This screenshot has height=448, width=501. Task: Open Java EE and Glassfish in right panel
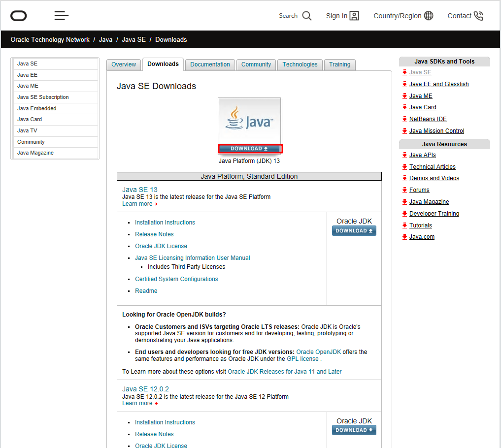click(x=439, y=84)
